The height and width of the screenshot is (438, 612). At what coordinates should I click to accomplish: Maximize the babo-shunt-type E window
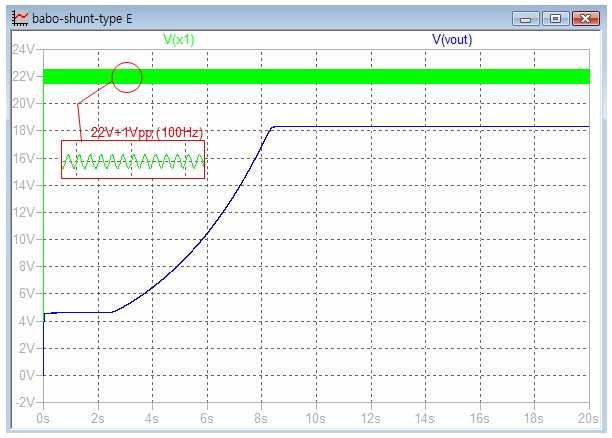tap(555, 18)
